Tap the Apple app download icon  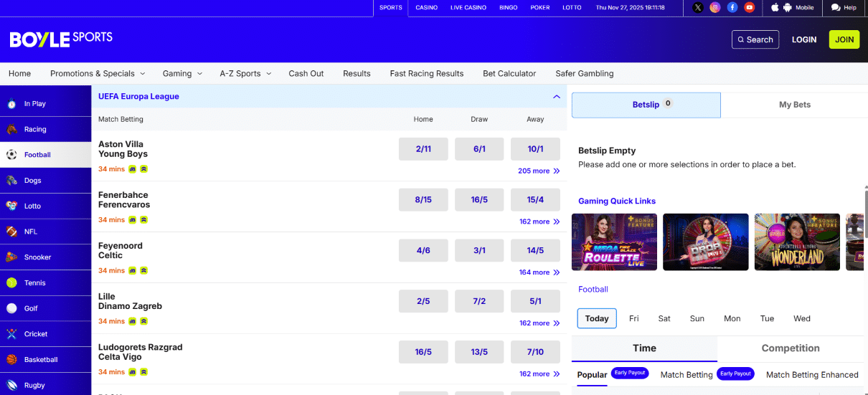click(x=775, y=7)
